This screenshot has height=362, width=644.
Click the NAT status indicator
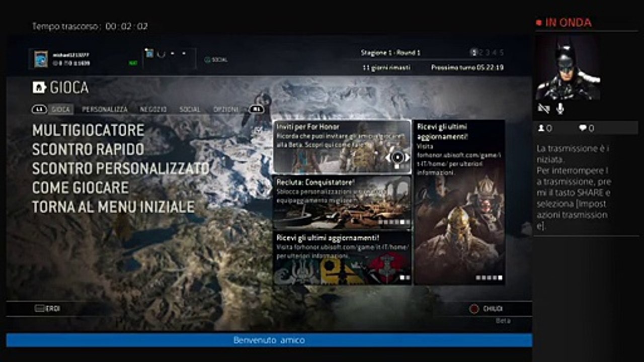pyautogui.click(x=133, y=63)
